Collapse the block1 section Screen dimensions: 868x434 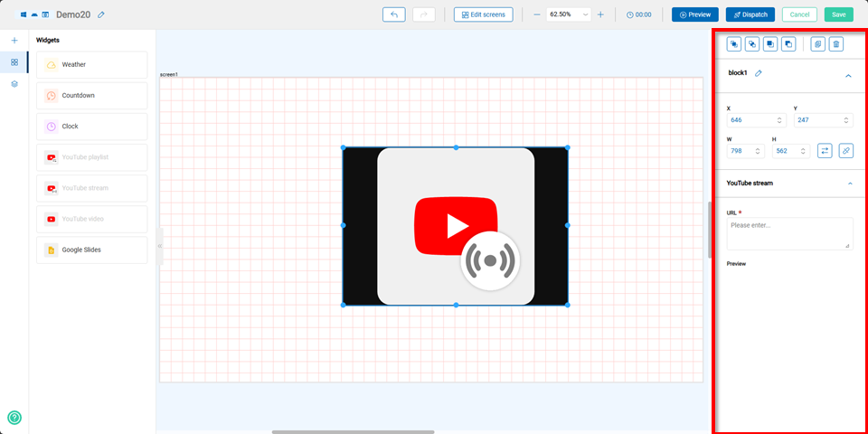848,76
